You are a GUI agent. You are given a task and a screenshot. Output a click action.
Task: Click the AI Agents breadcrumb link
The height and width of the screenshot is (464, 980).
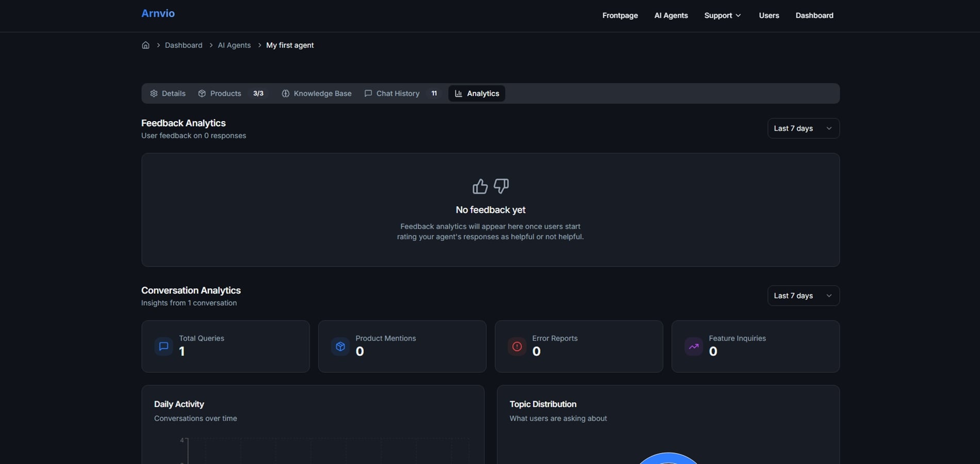coord(234,45)
